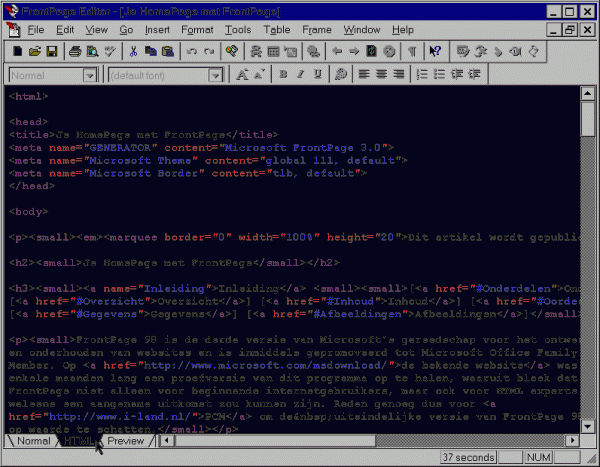Screen dimensions: 600x467
Task: Open the Help menu
Action: [x=403, y=30]
